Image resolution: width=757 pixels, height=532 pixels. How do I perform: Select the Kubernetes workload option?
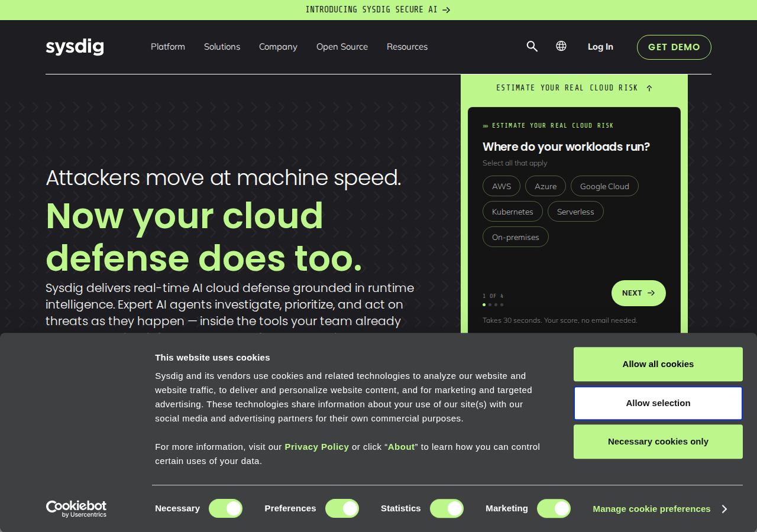coord(513,212)
